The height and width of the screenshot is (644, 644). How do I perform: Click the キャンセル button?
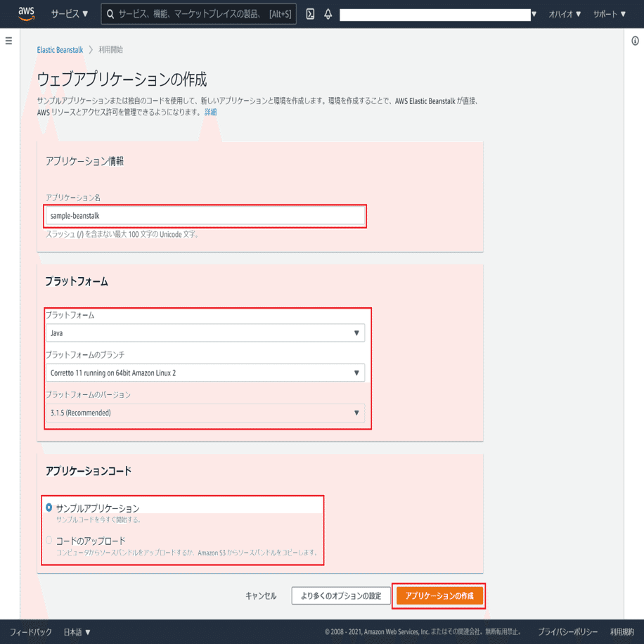(261, 595)
